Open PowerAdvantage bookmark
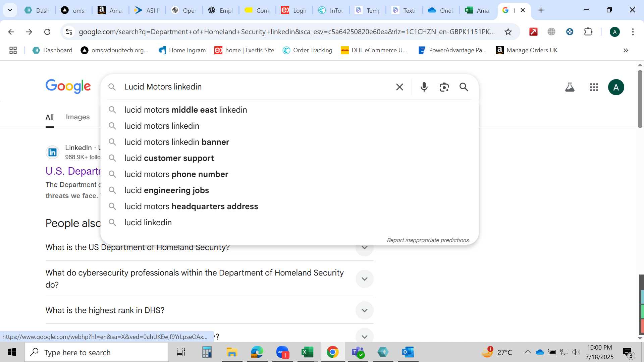 [452, 50]
